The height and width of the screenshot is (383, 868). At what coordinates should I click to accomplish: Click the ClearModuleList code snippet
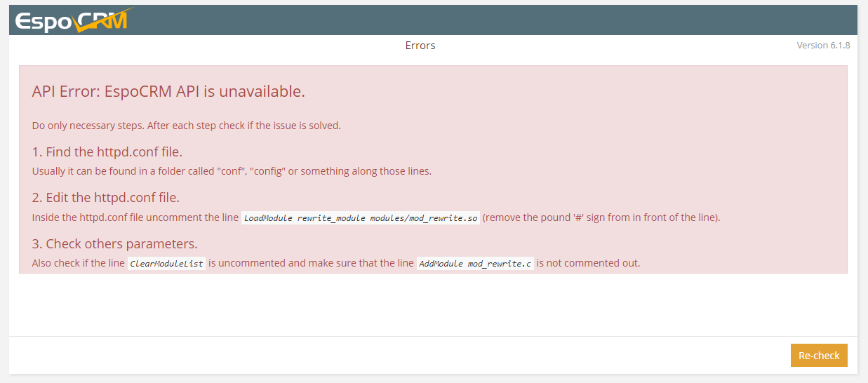[166, 264]
